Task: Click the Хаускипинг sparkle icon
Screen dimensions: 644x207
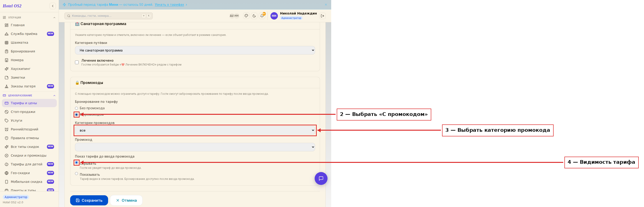Action: tap(6, 69)
